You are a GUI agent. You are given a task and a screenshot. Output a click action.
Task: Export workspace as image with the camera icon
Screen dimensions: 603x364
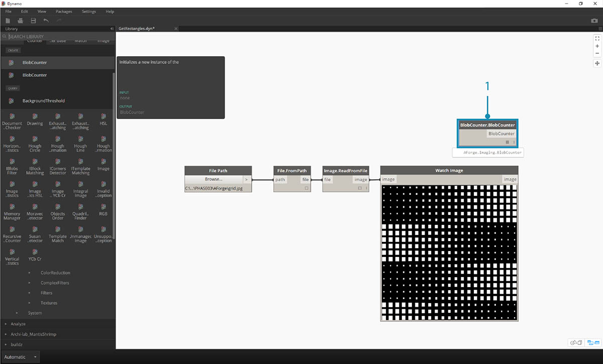tap(594, 21)
